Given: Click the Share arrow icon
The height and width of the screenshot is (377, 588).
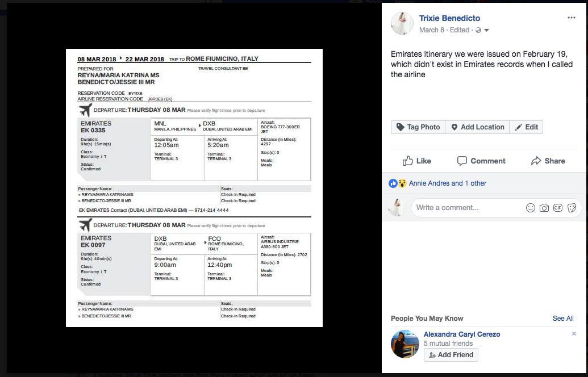Looking at the screenshot, I should [x=537, y=161].
